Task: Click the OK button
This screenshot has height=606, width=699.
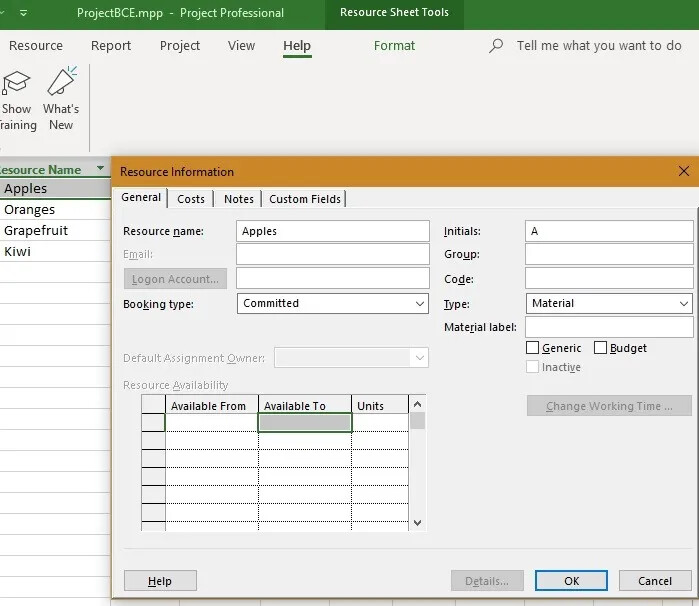Action: click(x=571, y=581)
